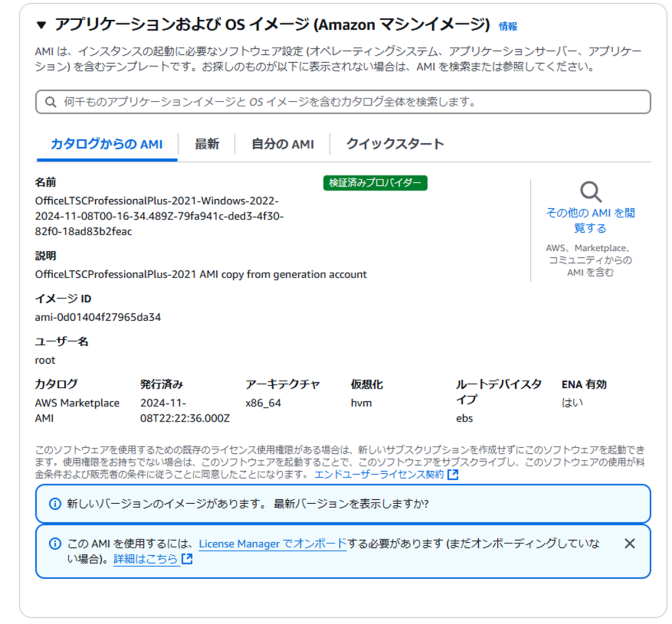
Task: Click the virtualization value hvm
Action: pyautogui.click(x=361, y=403)
